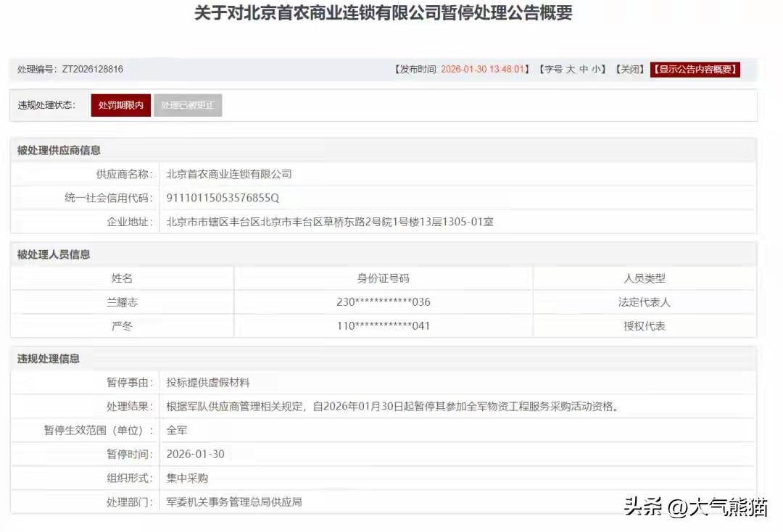Click the 暂停时间 date 2026-01-30
Viewport: 783px width, 532px height.
[x=197, y=454]
